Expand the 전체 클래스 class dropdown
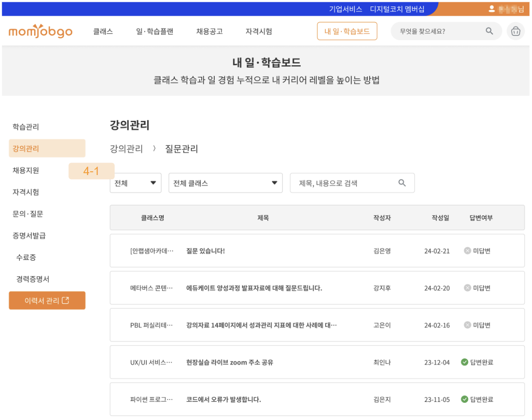Viewport: 532px width, 420px height. pyautogui.click(x=225, y=183)
